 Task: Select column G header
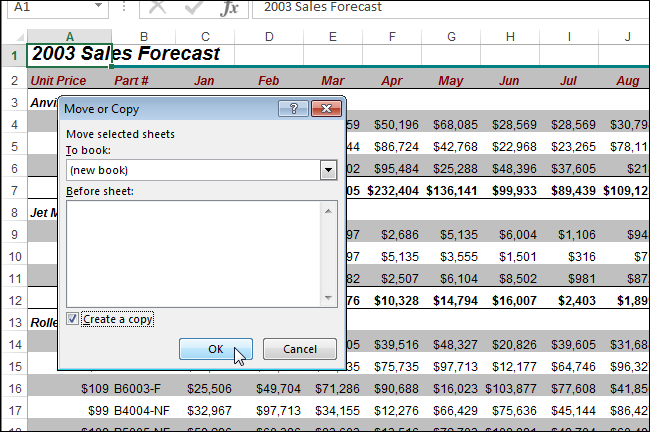coord(451,36)
